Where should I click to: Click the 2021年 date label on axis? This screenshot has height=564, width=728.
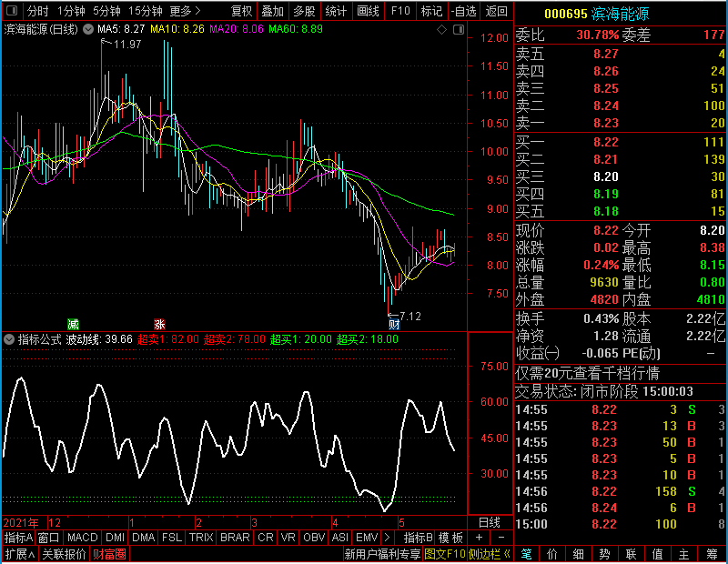click(x=21, y=523)
